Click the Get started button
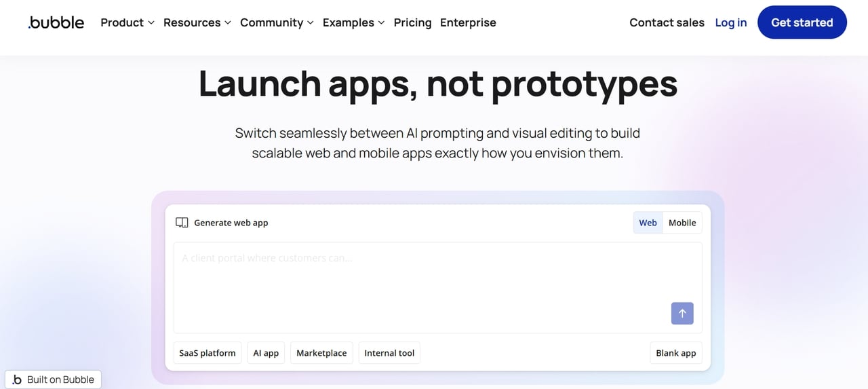The width and height of the screenshot is (868, 389). 802,22
